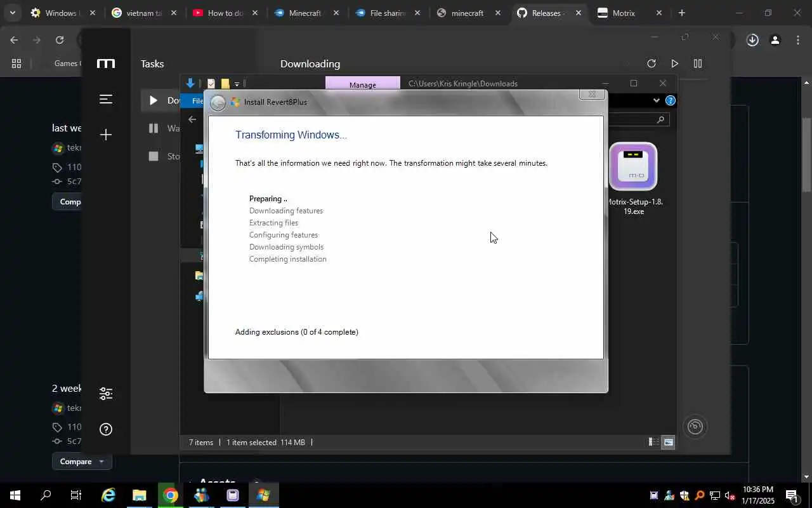The image size is (812, 508).
Task: Go back in File Explorer
Action: pos(192,119)
